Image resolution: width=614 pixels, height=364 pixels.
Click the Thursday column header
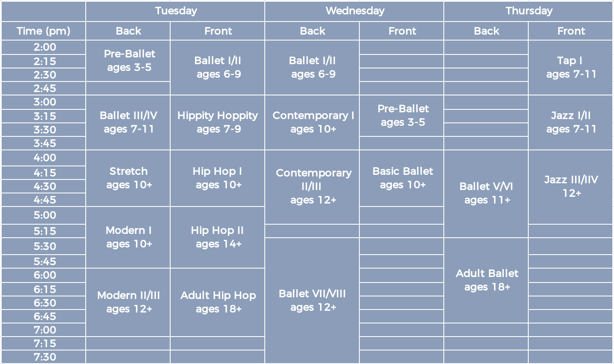(528, 11)
